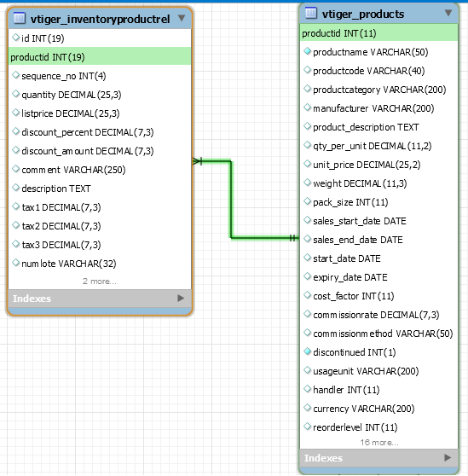The width and height of the screenshot is (468, 476).
Task: Click the diamond icon next to listprice
Action: (x=16, y=113)
